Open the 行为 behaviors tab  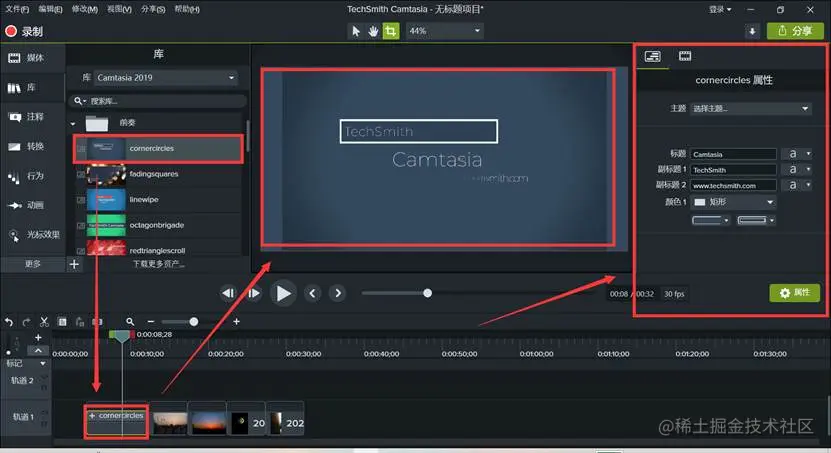(x=33, y=176)
